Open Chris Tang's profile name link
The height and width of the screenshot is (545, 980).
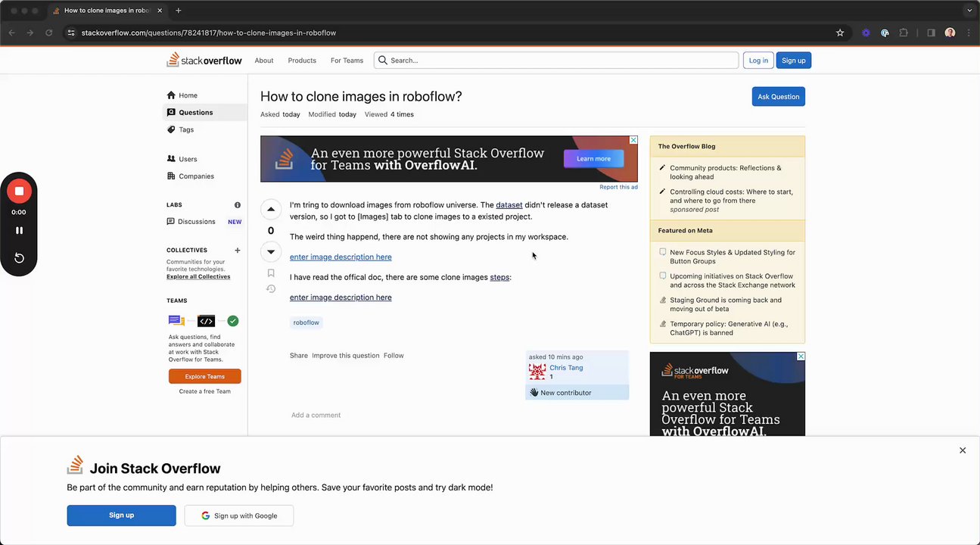tap(566, 368)
